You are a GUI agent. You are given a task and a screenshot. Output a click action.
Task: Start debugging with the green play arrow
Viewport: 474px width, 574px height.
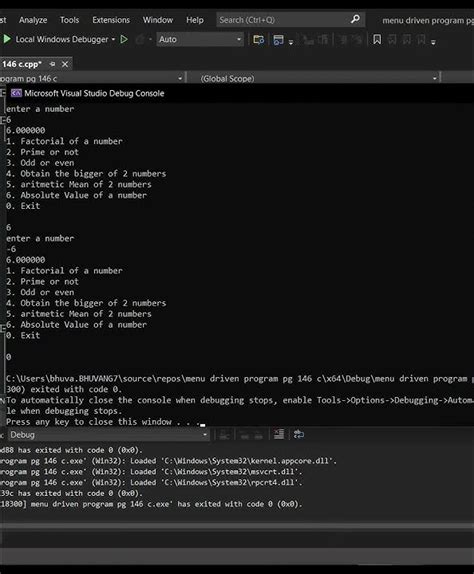coord(7,39)
